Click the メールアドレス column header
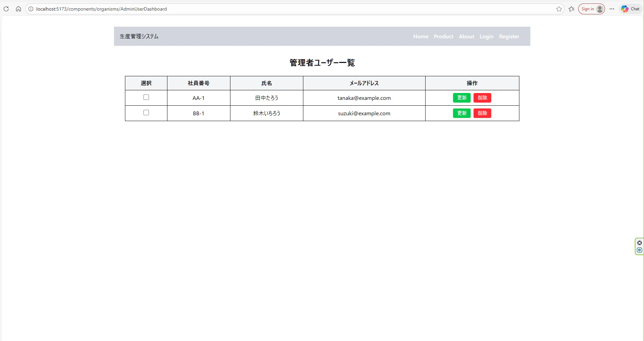The image size is (644, 341). pyautogui.click(x=364, y=83)
